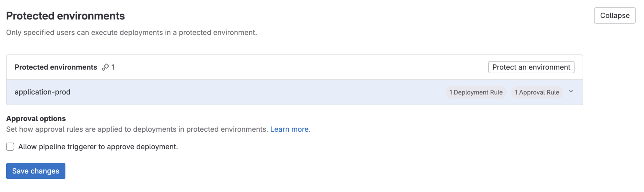This screenshot has width=644, height=192.
Task: Click the environment icon beside the count
Action: [105, 67]
